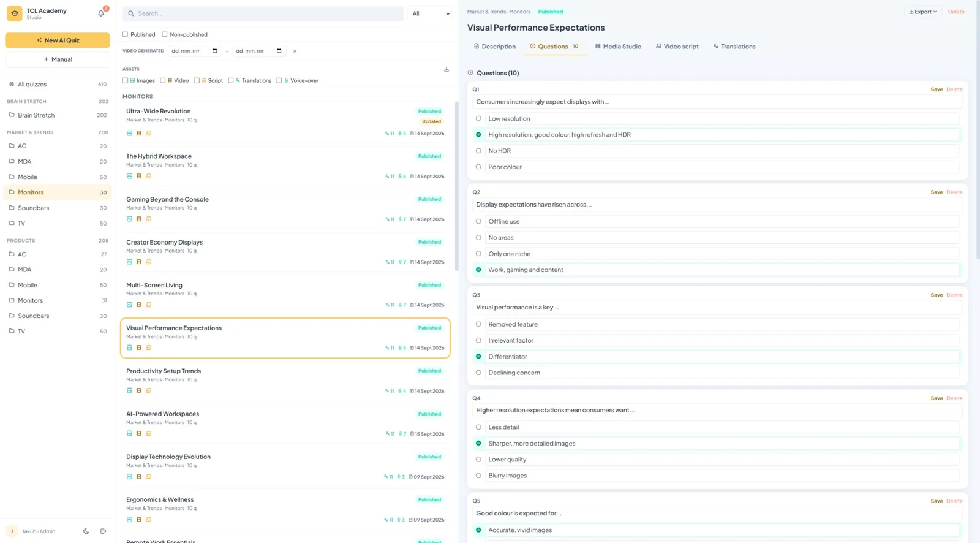Save question Q3
Screen dimensions: 980x543
(937, 295)
